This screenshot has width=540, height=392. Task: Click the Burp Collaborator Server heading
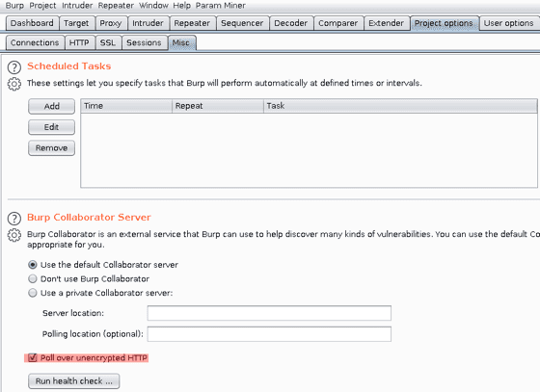pyautogui.click(x=89, y=218)
